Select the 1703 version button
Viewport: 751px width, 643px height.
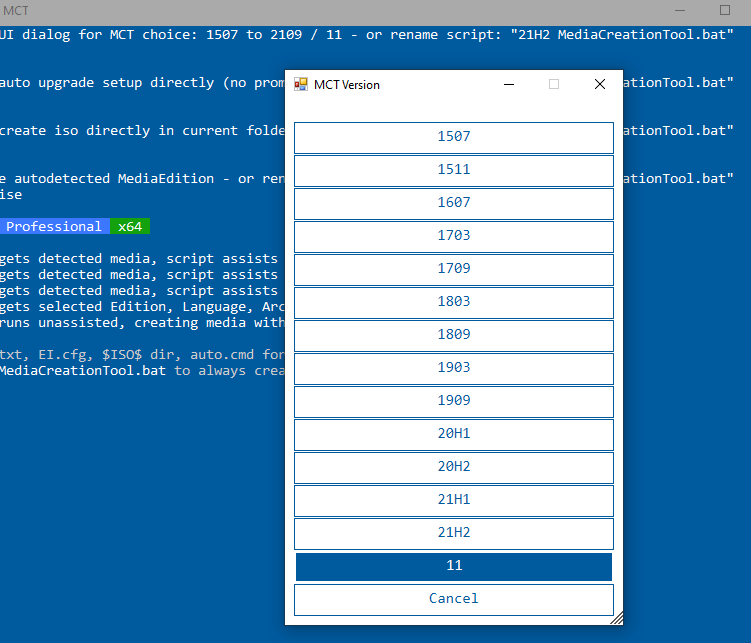pyautogui.click(x=454, y=237)
